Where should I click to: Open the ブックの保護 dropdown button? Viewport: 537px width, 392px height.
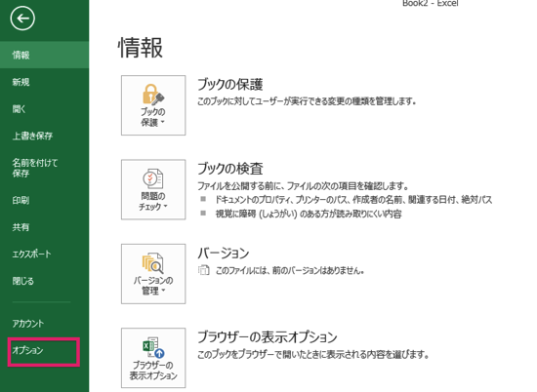pyautogui.click(x=153, y=105)
